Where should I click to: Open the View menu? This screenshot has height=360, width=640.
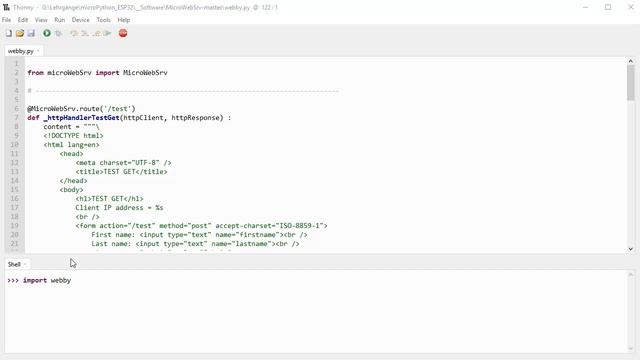(x=41, y=20)
